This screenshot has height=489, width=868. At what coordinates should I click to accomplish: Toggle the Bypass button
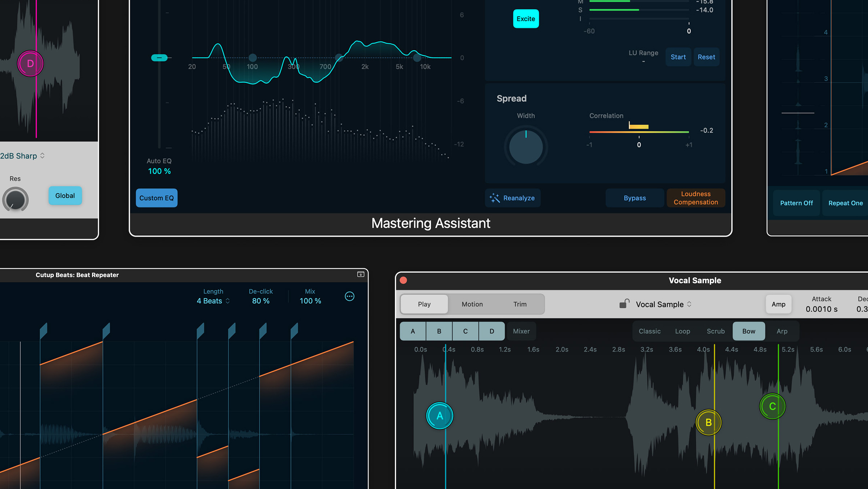pos(634,198)
